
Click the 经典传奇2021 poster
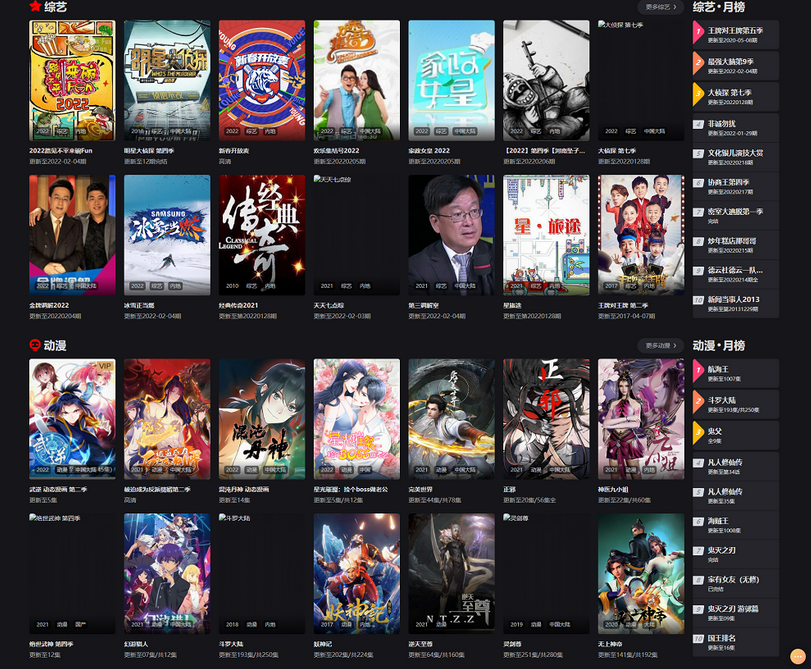pyautogui.click(x=261, y=236)
